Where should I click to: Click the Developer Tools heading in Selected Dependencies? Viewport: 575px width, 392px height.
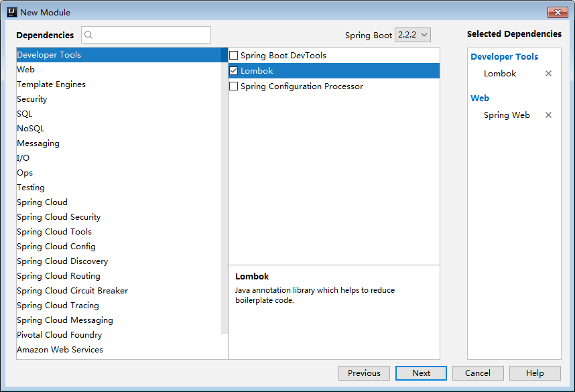[x=504, y=56]
